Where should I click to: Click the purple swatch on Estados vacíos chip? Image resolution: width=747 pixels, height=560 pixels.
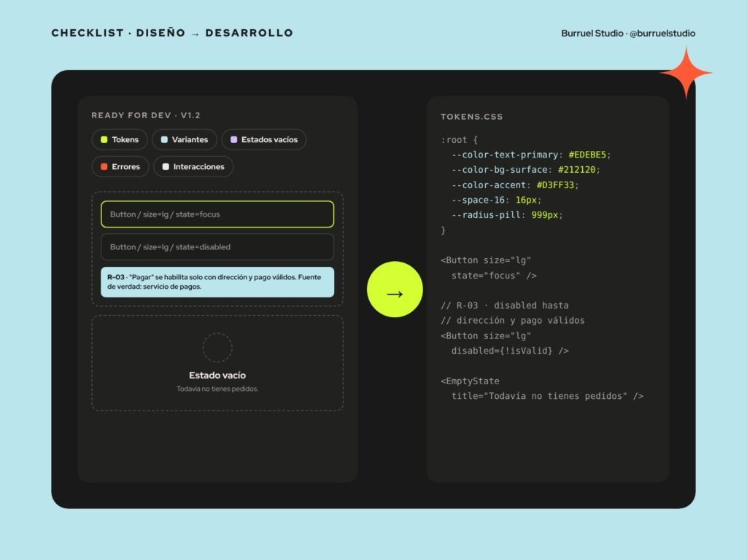(x=234, y=139)
